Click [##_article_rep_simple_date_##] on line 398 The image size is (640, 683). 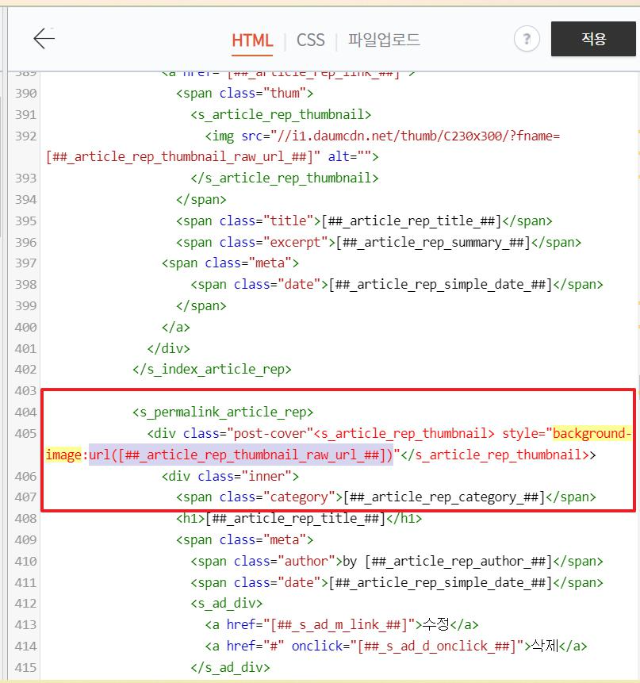440,284
